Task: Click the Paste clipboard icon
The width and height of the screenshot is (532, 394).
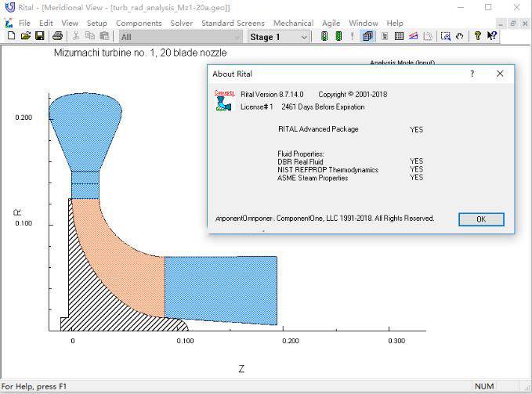Action: coord(105,36)
